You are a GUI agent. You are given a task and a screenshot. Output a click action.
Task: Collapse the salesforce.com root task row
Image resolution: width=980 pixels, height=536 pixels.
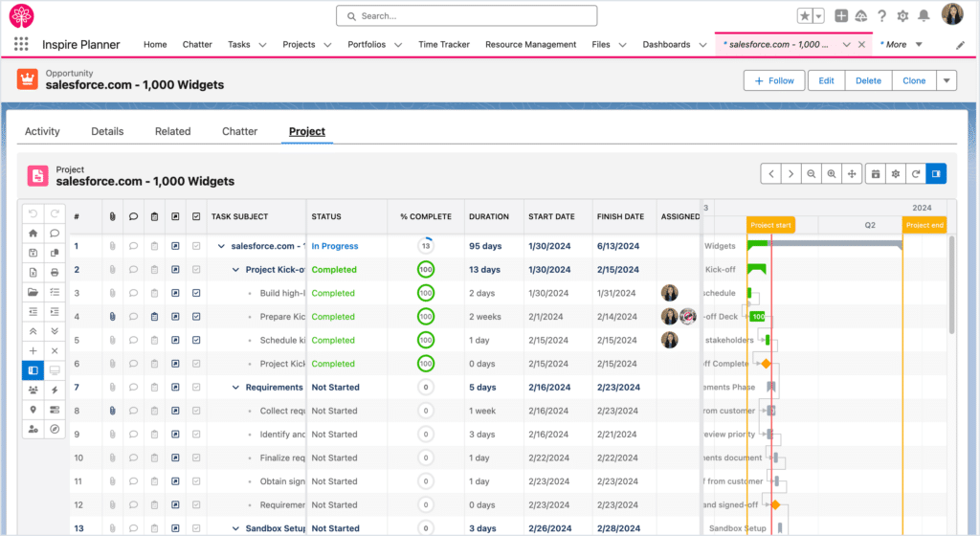pos(221,246)
